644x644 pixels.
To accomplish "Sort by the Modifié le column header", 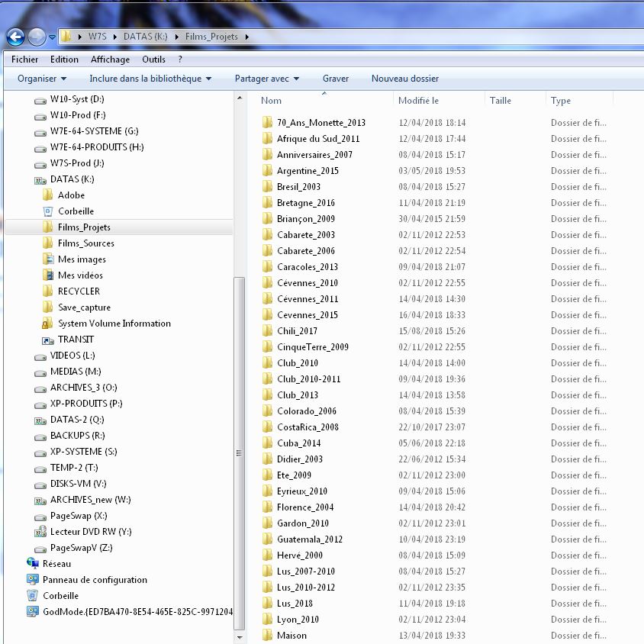I will point(418,101).
